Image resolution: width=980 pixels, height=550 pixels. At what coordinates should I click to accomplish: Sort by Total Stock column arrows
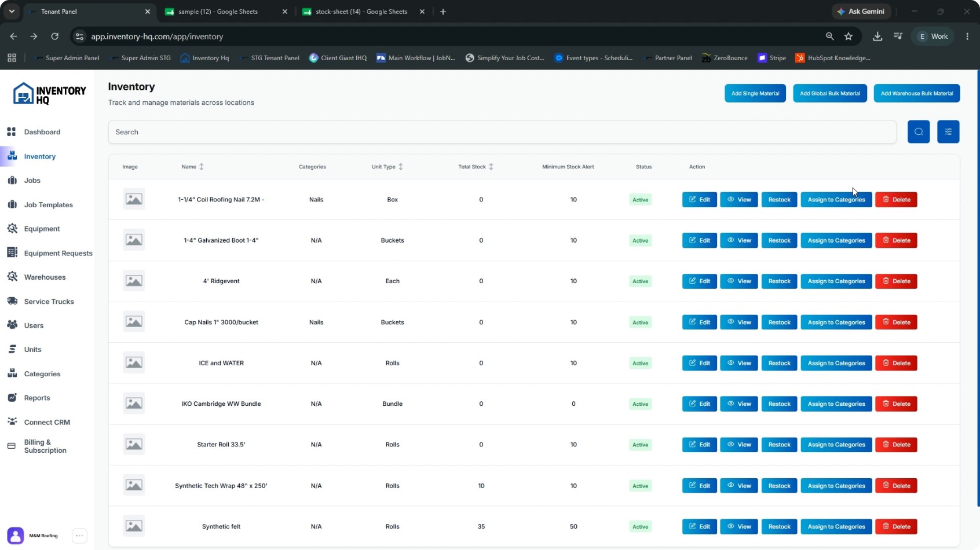pyautogui.click(x=491, y=167)
